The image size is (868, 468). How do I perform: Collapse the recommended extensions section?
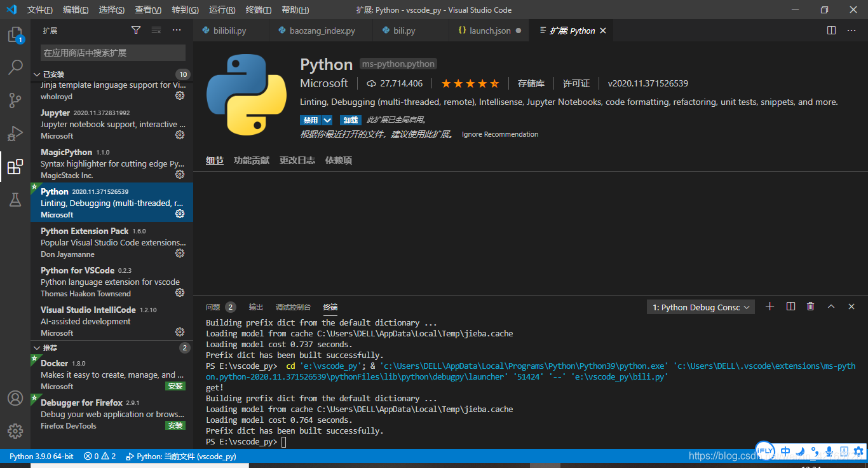tap(37, 348)
